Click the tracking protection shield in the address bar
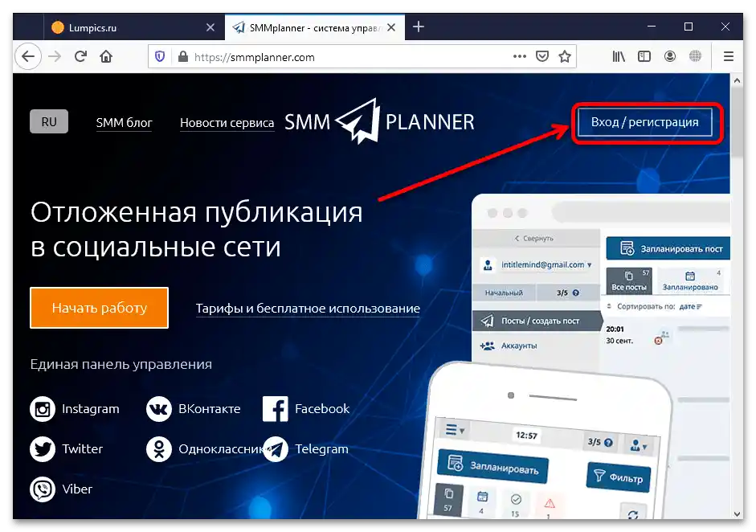756x532 pixels. pos(160,56)
